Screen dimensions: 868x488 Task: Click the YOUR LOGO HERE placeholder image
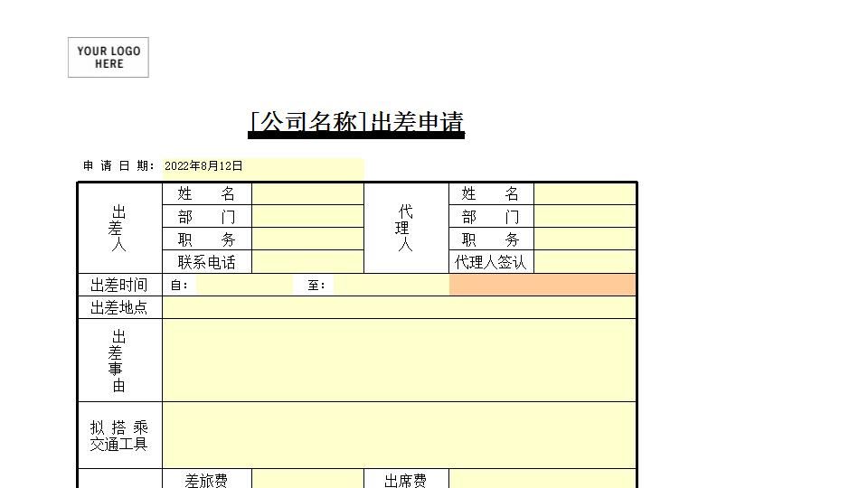(108, 58)
